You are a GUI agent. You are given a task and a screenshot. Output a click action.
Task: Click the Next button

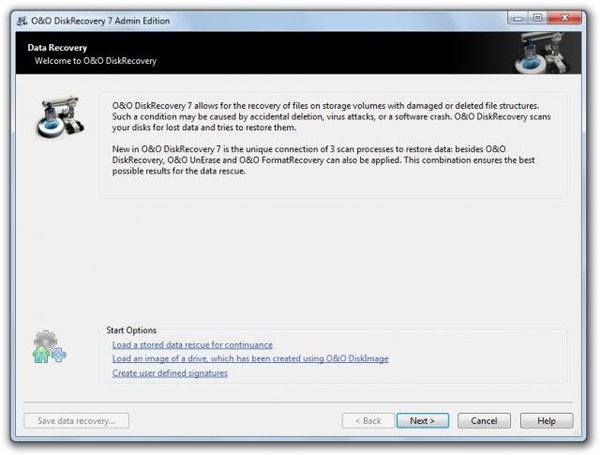click(x=422, y=421)
